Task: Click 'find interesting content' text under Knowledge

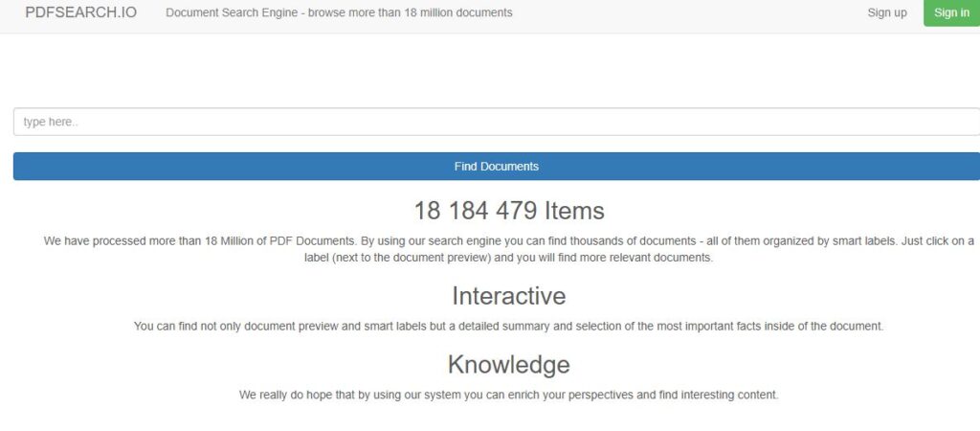Action: [713, 395]
